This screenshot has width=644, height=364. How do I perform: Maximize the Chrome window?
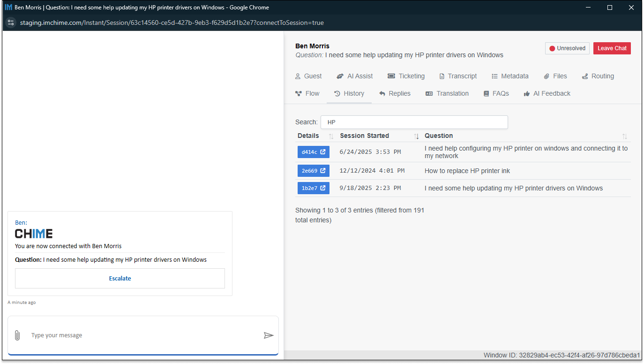610,8
